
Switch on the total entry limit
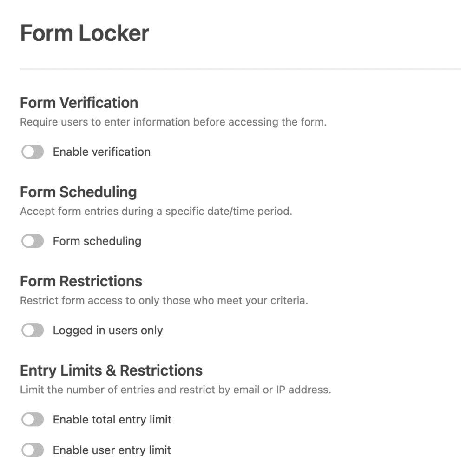(33, 419)
